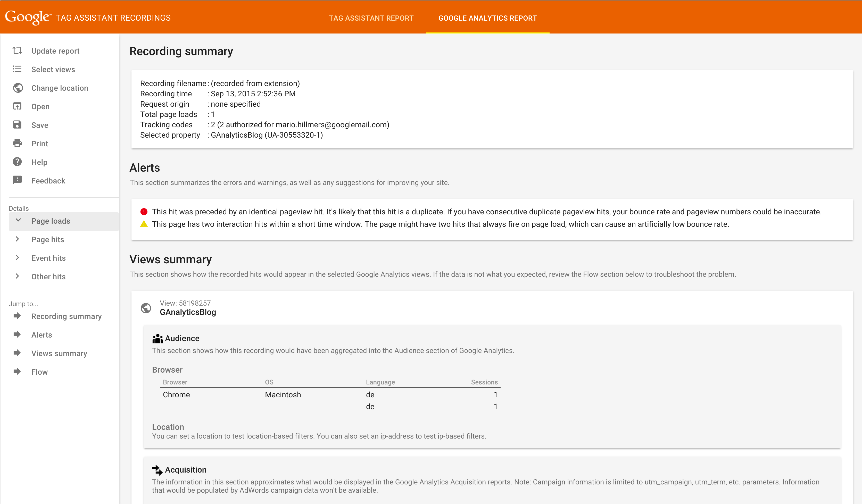Click the Print printer icon
The height and width of the screenshot is (504, 862).
(x=17, y=143)
